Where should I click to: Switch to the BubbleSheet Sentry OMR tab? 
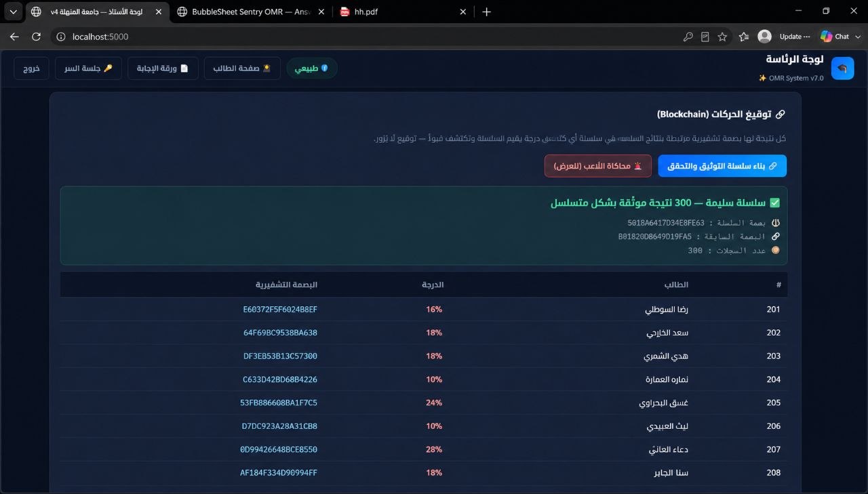click(x=250, y=12)
